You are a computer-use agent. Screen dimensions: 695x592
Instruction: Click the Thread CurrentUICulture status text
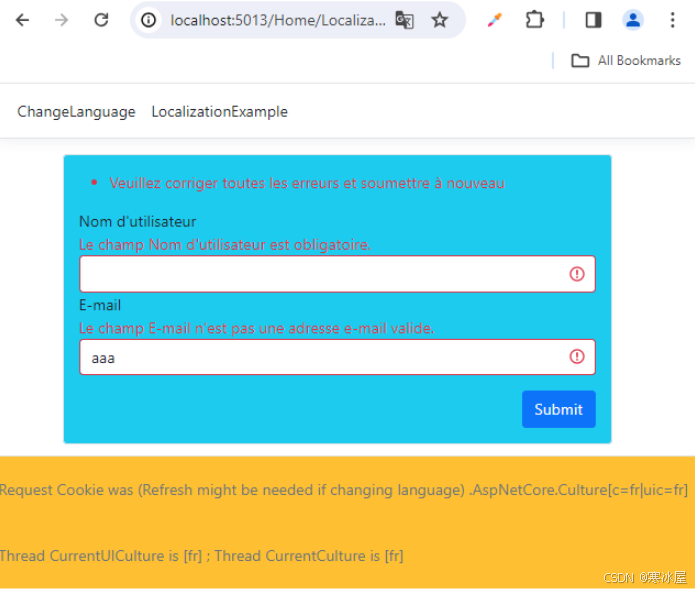pos(202,556)
